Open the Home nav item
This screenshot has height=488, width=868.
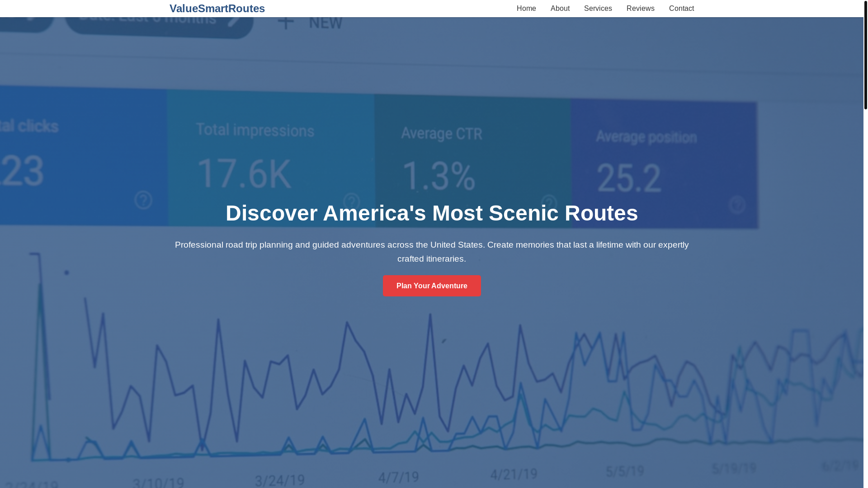pyautogui.click(x=526, y=9)
